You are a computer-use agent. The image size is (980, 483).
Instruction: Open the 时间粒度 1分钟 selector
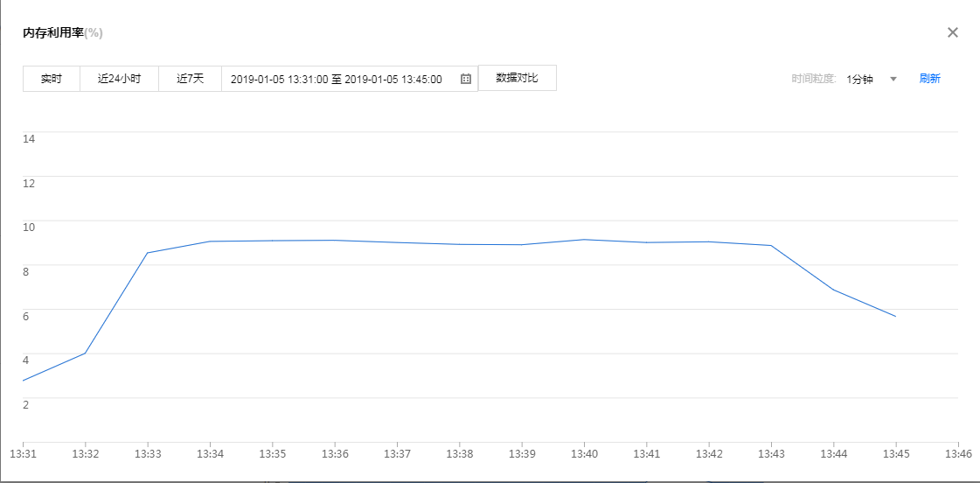(x=859, y=79)
